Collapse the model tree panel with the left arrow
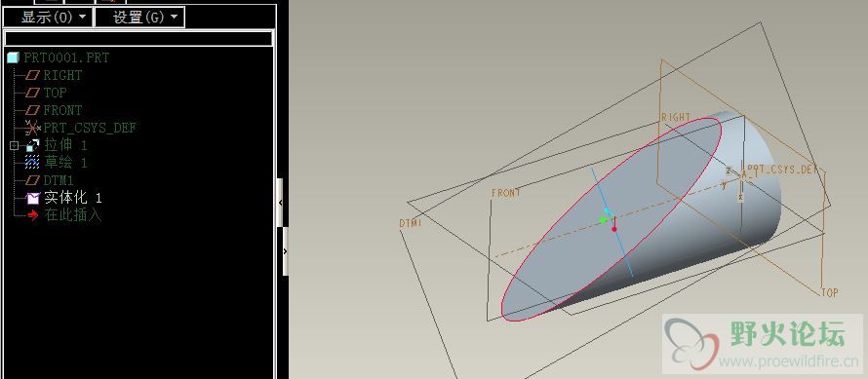 (280, 203)
